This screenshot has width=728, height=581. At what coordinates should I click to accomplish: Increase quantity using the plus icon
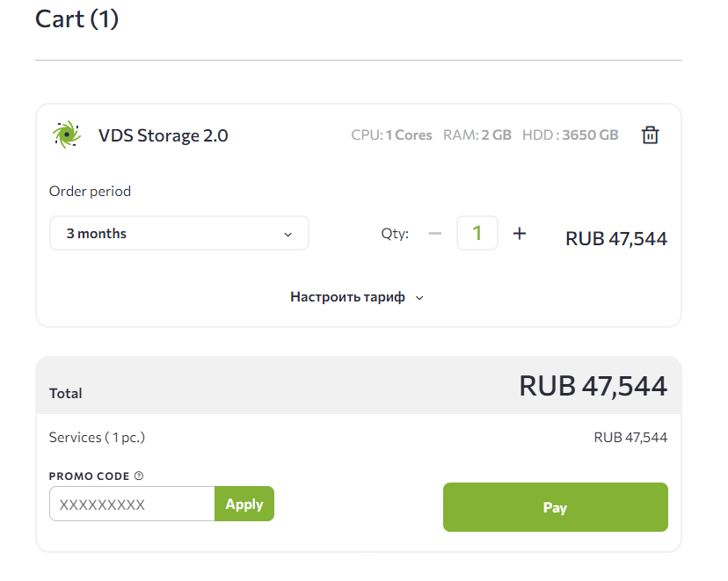[x=519, y=233]
